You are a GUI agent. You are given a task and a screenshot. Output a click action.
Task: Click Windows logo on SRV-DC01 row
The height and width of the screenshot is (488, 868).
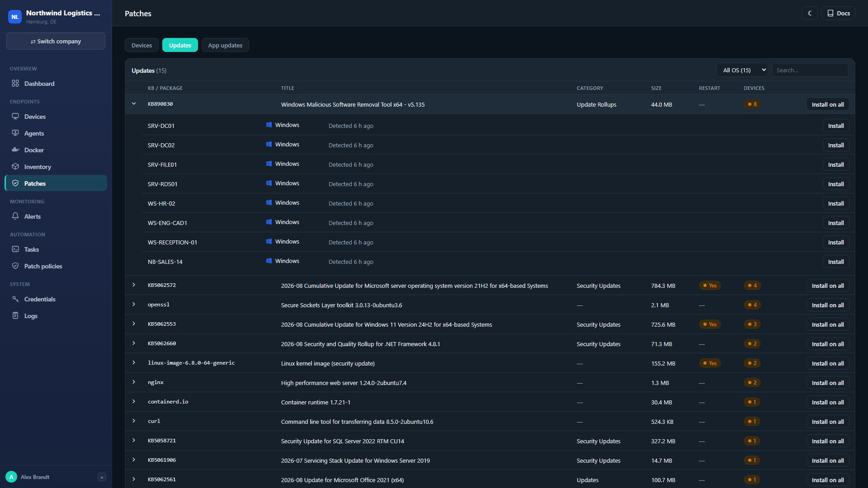269,125
